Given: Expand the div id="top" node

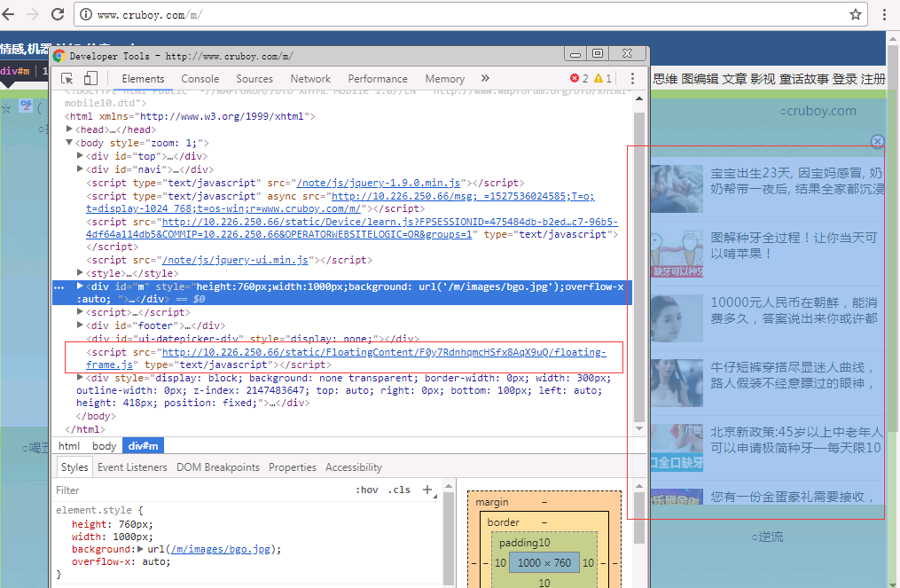Looking at the screenshot, I should [x=81, y=155].
